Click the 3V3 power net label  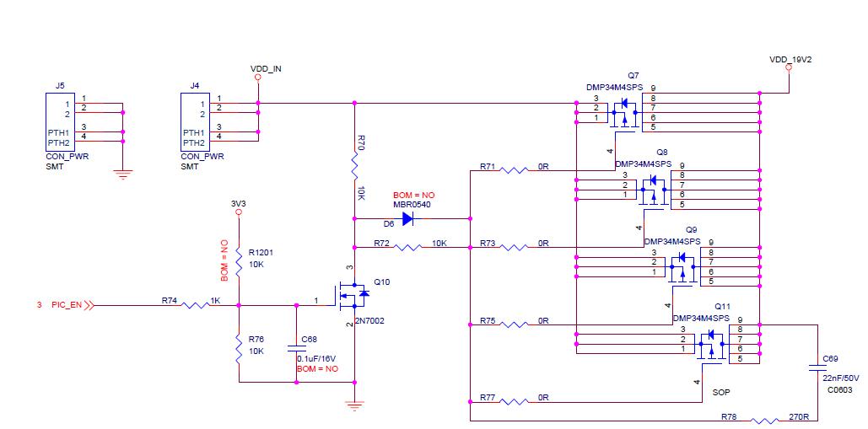[238, 203]
